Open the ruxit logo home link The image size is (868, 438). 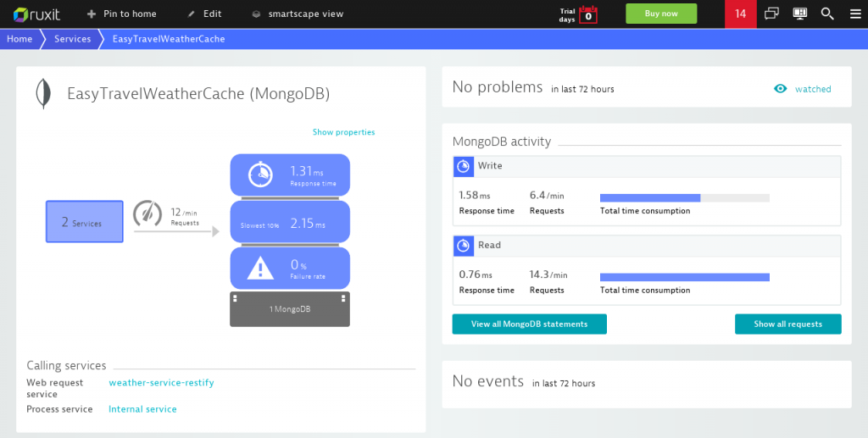[x=36, y=14]
